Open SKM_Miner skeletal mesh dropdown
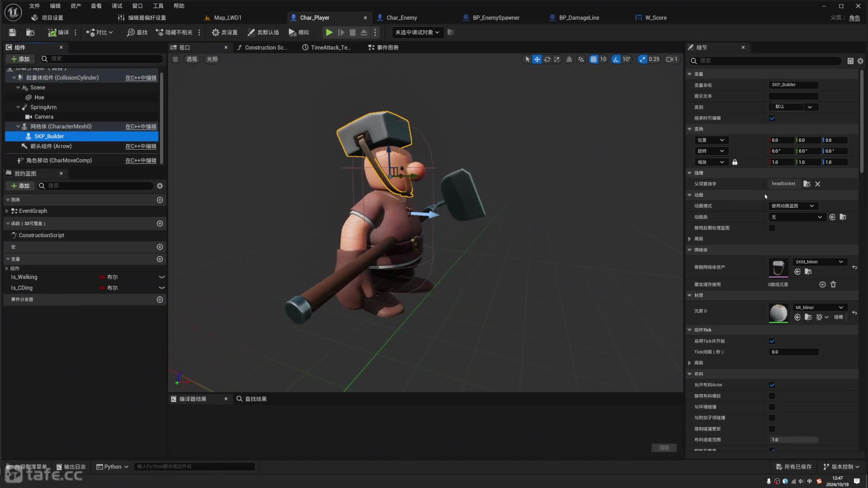The image size is (868, 488). pyautogui.click(x=819, y=262)
